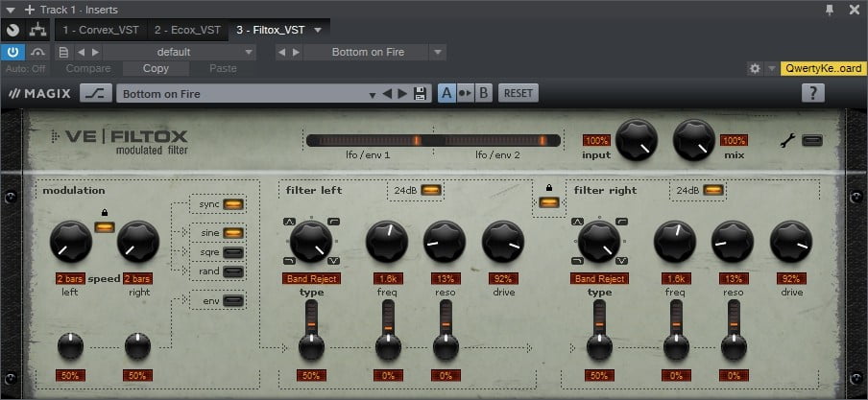868x400 pixels.
Task: Toggle the LED switch beside the wrench
Action: [812, 140]
